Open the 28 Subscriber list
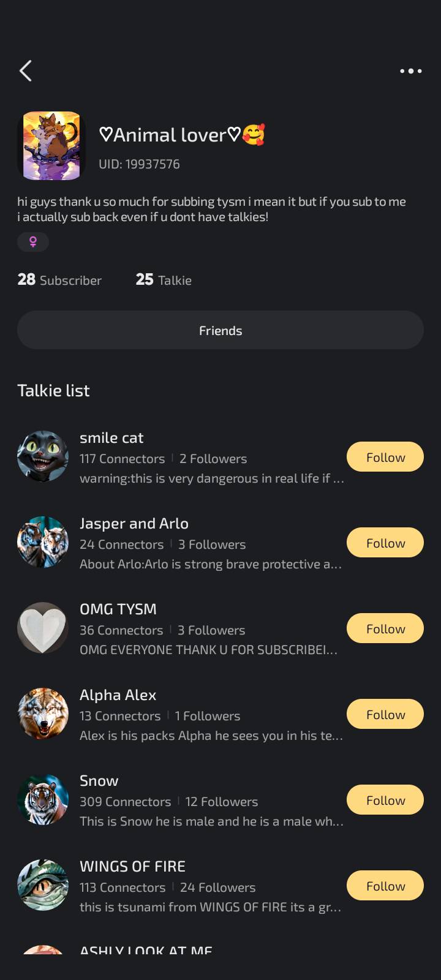 pyautogui.click(x=59, y=280)
